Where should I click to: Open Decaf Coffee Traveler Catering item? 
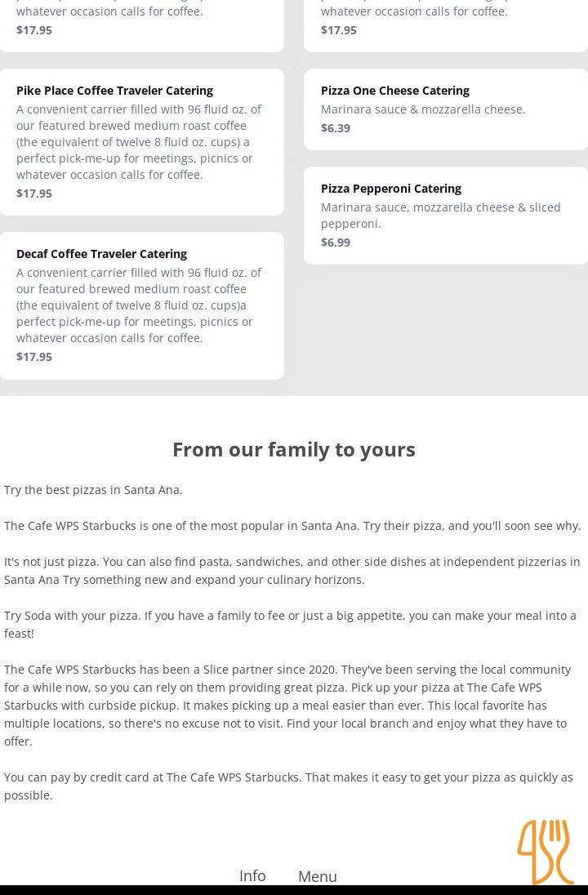(x=141, y=306)
